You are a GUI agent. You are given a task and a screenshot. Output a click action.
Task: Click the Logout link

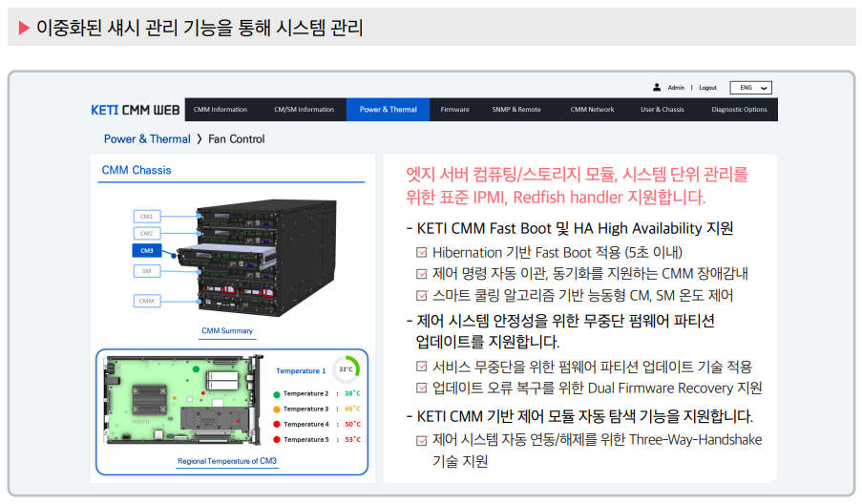[707, 87]
